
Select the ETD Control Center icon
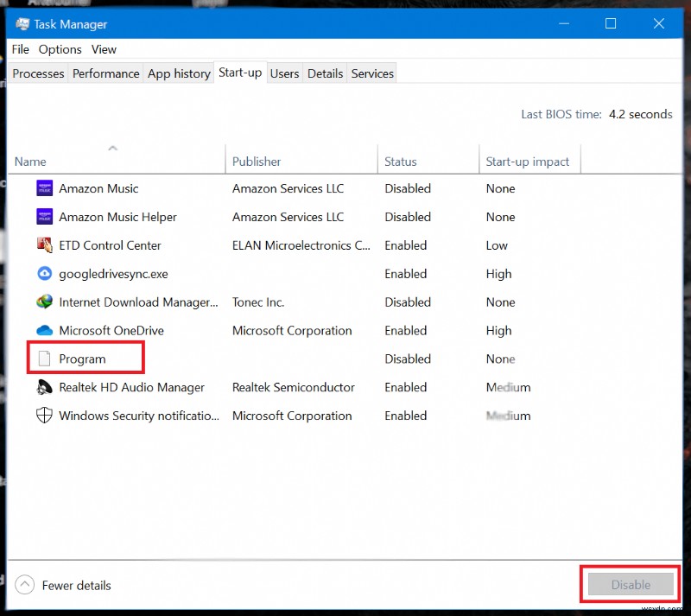pyautogui.click(x=44, y=245)
